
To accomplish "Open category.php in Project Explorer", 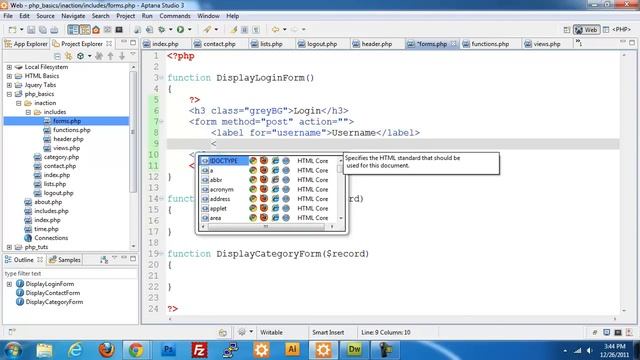I will 61,157.
